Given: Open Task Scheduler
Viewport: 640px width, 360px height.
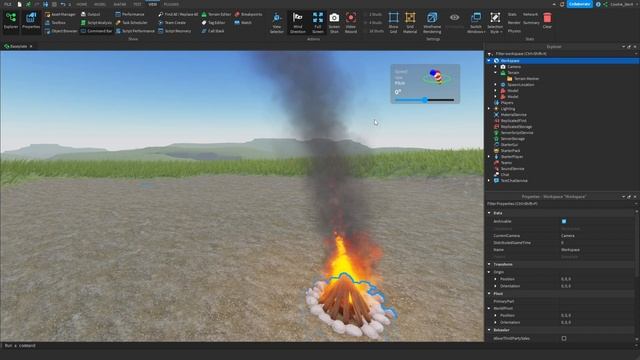Looking at the screenshot, I should coord(131,22).
